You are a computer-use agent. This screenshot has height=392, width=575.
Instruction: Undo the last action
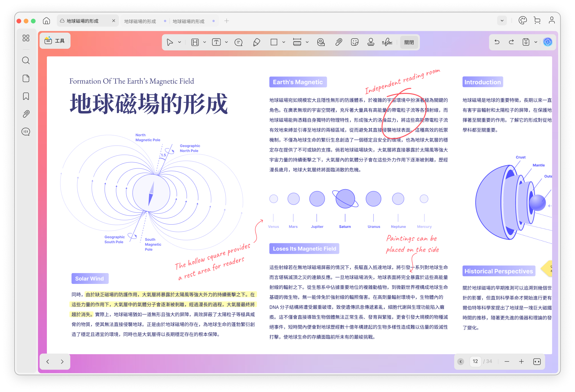tap(497, 42)
